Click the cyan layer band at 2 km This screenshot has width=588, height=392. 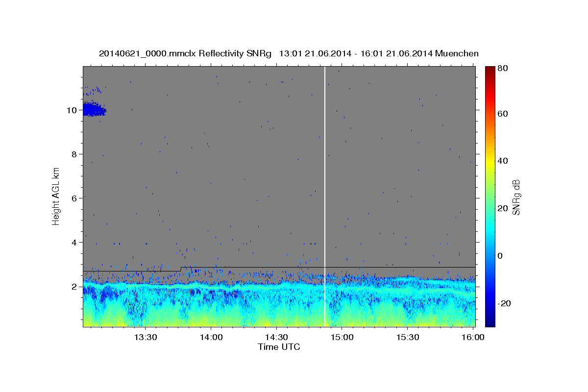click(279, 287)
